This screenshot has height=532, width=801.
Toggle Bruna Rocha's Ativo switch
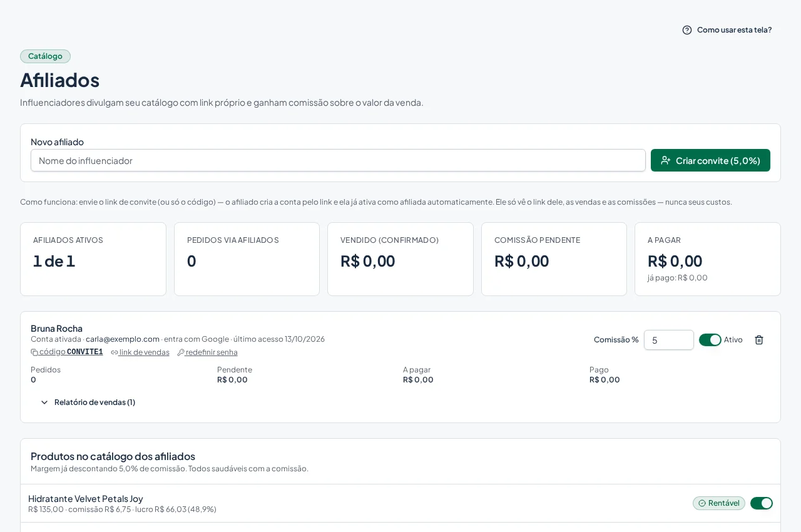click(710, 340)
